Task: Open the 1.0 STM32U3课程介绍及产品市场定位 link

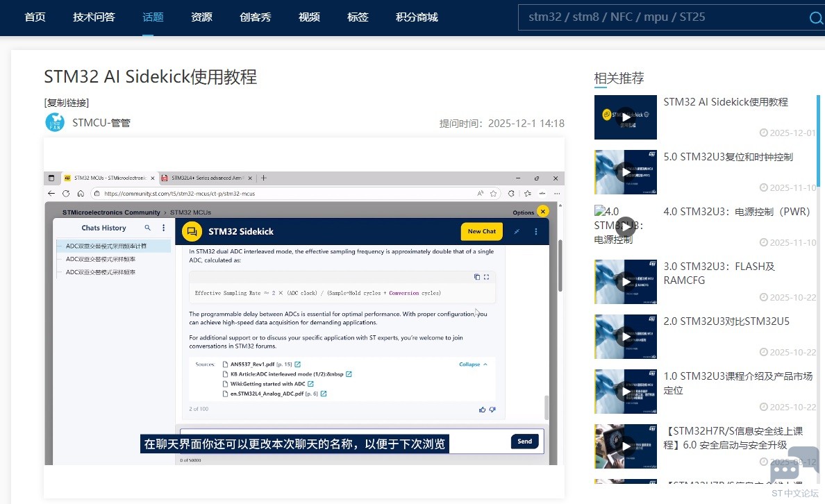Action: coord(737,383)
